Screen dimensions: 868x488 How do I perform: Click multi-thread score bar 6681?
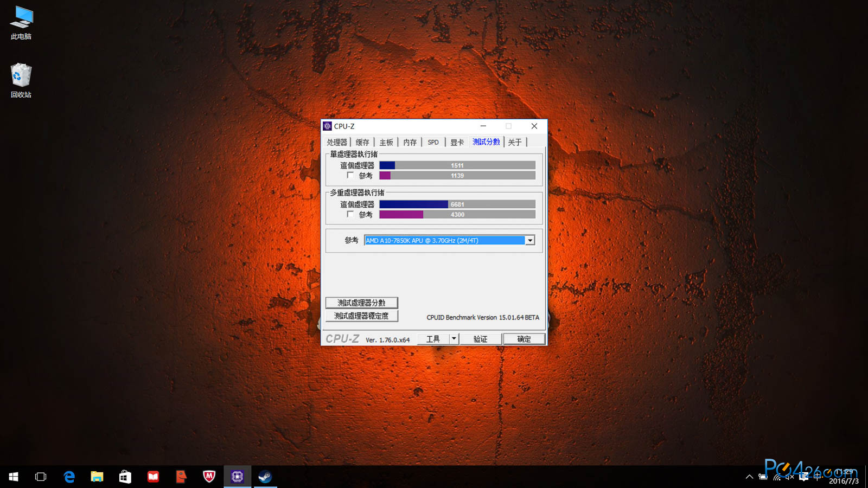click(457, 204)
